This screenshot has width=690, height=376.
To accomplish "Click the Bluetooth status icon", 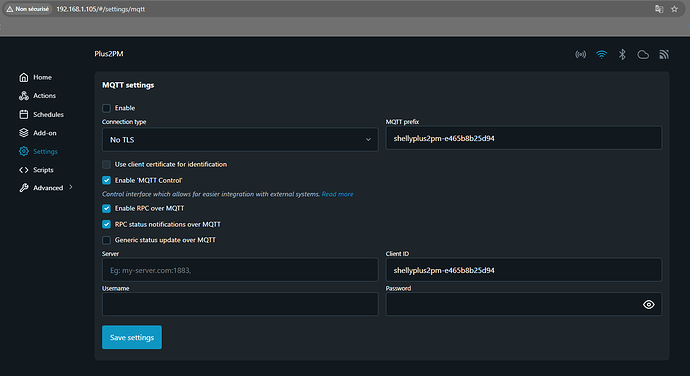I will coord(622,55).
